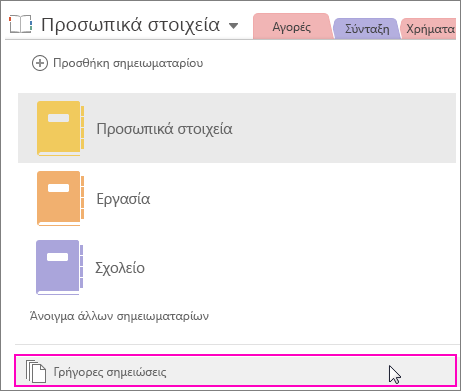Viewport: 461px width, 391px height.
Task: Click the plus icon to add notebook
Action: point(40,63)
